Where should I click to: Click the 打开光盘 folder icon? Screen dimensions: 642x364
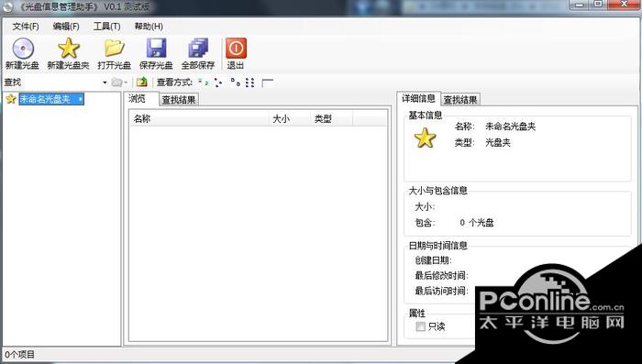coord(115,49)
